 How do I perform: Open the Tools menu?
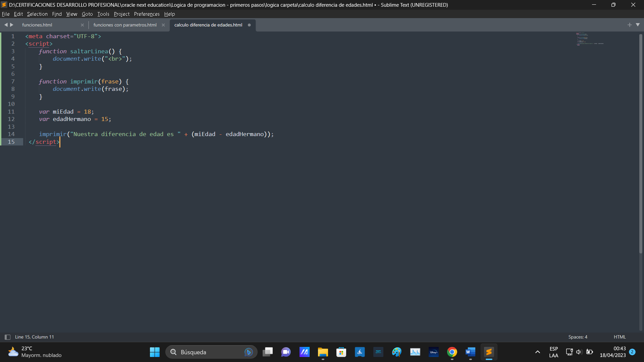[103, 14]
